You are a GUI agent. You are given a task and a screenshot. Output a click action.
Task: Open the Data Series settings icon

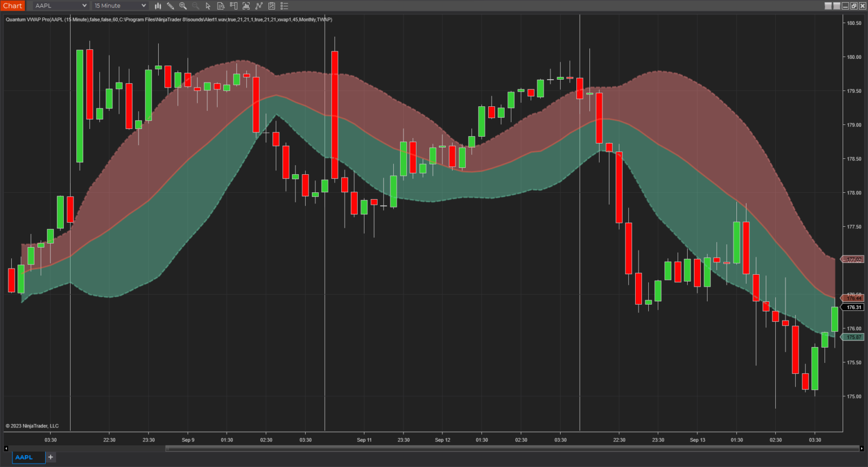[220, 6]
